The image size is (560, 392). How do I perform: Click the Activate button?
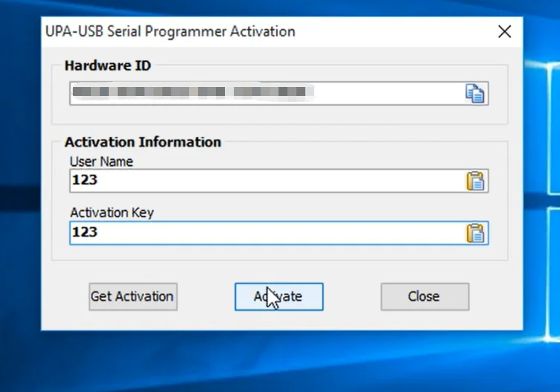(279, 297)
